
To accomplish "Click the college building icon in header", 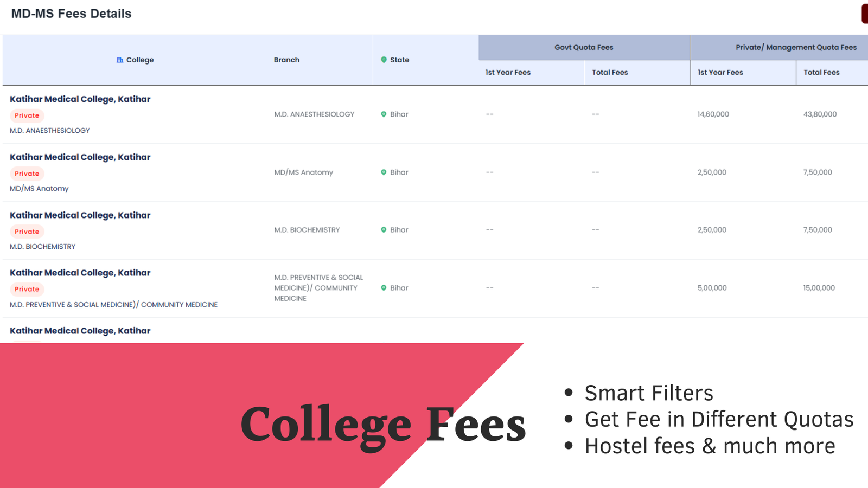I will 120,60.
